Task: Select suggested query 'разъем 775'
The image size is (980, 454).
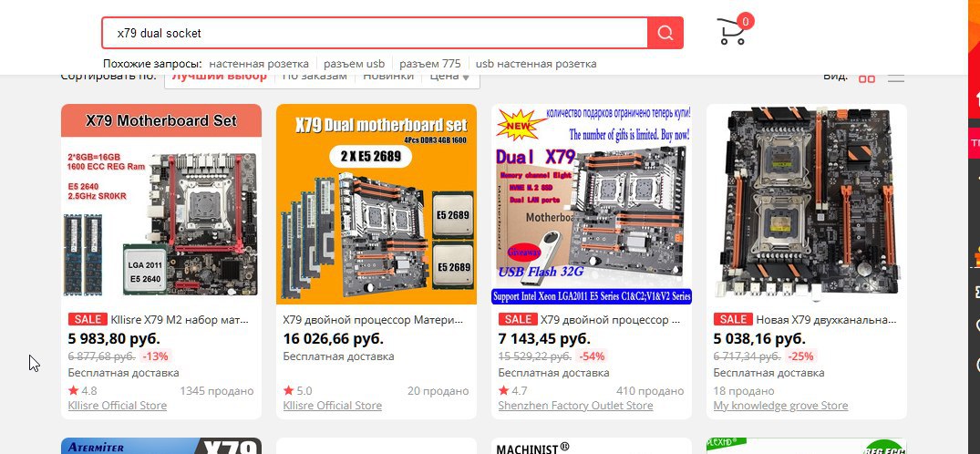Action: pyautogui.click(x=430, y=64)
